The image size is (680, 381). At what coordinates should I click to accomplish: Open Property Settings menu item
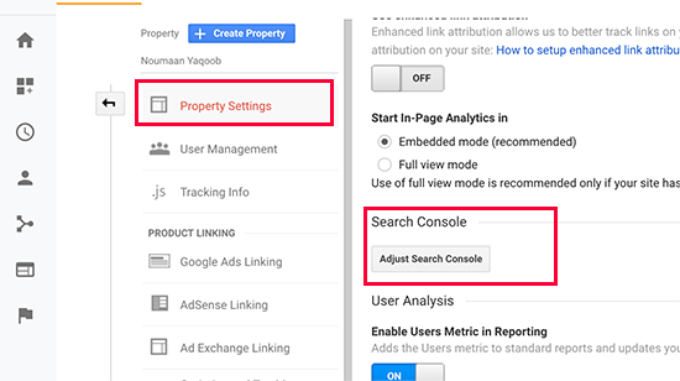pos(234,103)
